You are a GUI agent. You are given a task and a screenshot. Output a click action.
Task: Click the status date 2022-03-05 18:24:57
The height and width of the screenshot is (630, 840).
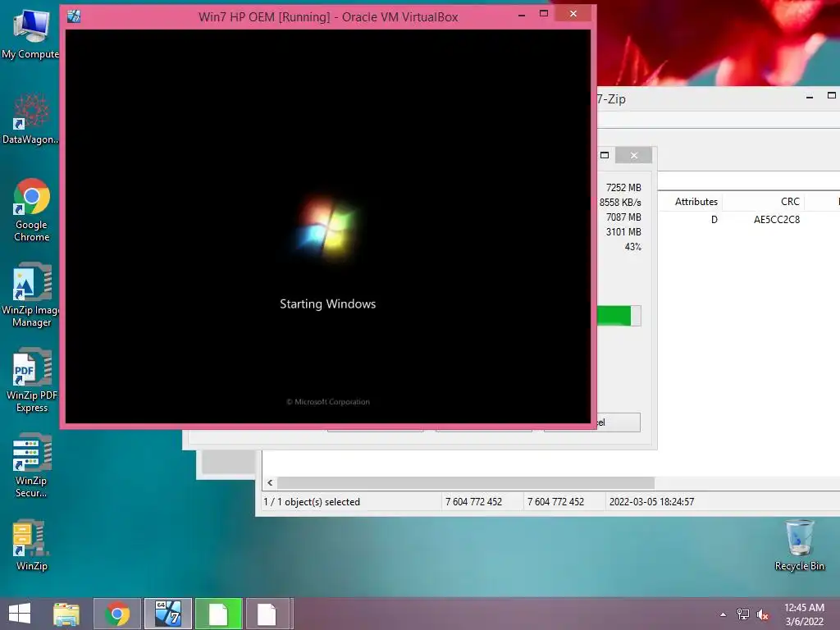click(x=651, y=502)
